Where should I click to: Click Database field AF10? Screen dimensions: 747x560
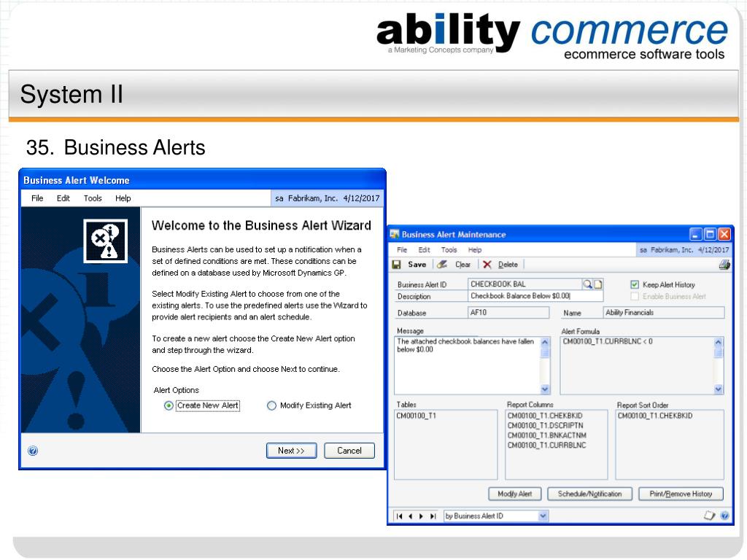point(508,313)
